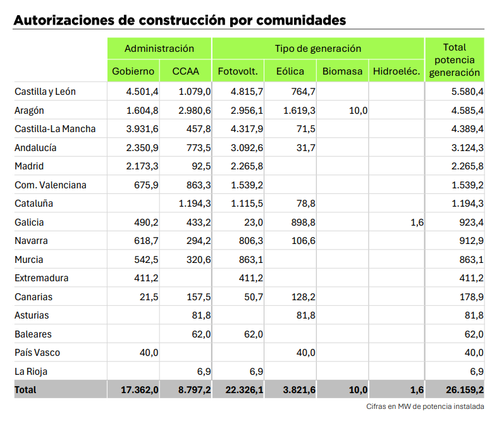The height and width of the screenshot is (426, 504).
Task: Click Total row CCAA value 8.797,2
Action: point(195,390)
